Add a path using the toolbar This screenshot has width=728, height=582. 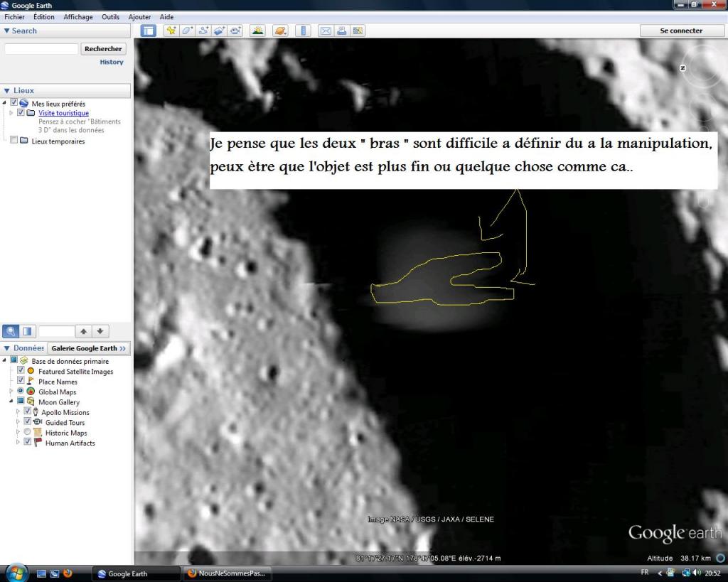203,31
